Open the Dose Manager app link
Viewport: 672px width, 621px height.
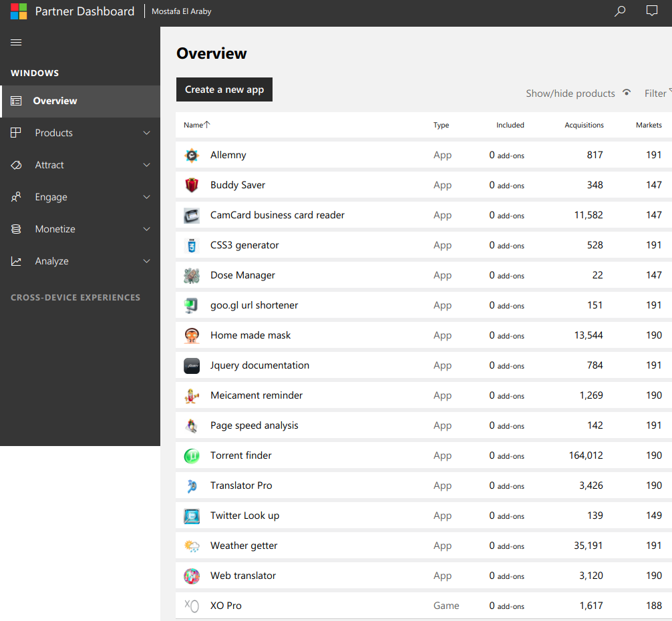click(x=242, y=275)
